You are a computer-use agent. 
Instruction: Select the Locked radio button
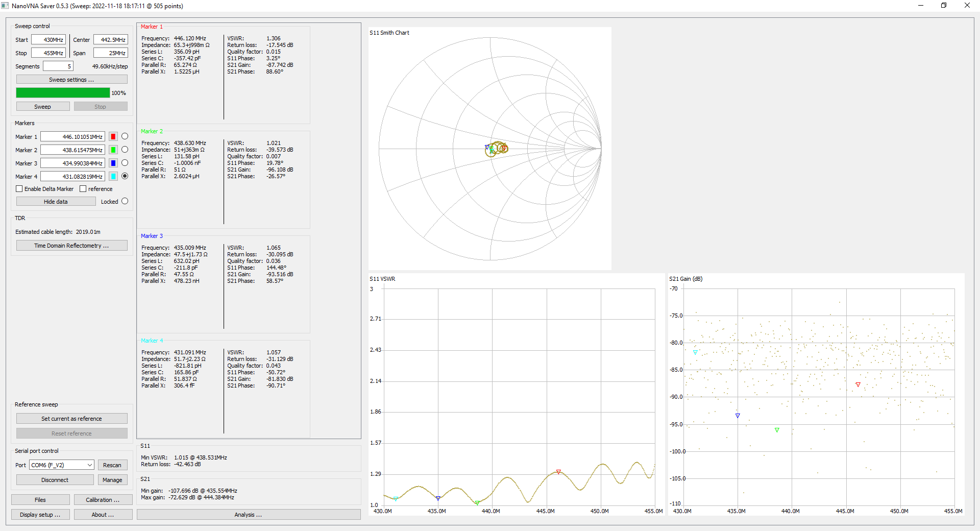tap(125, 201)
